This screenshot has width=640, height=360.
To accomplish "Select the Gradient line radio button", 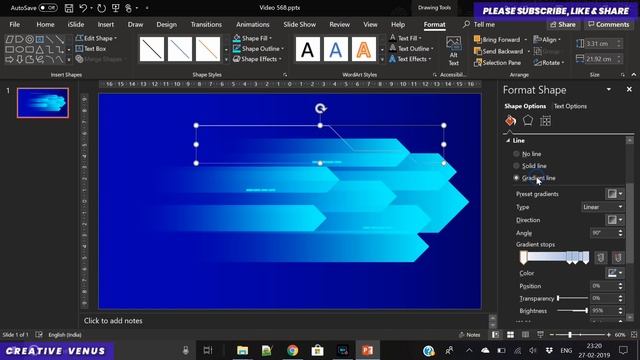I will 516,178.
